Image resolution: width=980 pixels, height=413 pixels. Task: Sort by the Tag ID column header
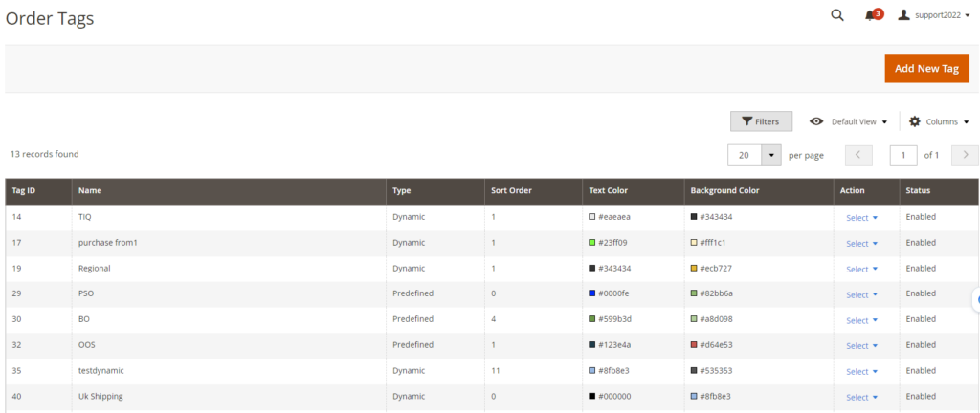[24, 190]
